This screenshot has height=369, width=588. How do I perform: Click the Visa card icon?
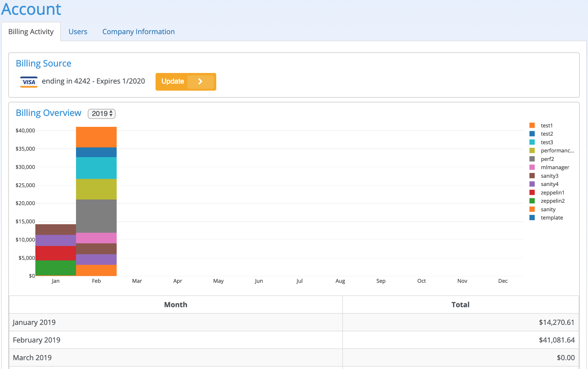(29, 82)
